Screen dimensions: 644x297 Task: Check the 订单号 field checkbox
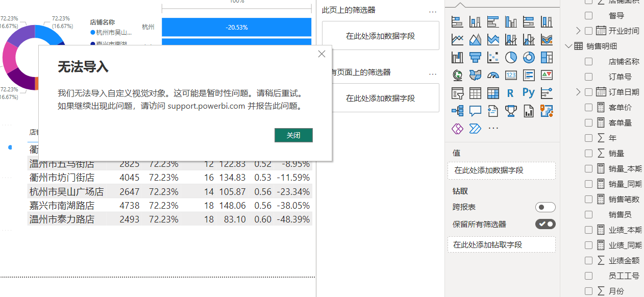tap(588, 77)
